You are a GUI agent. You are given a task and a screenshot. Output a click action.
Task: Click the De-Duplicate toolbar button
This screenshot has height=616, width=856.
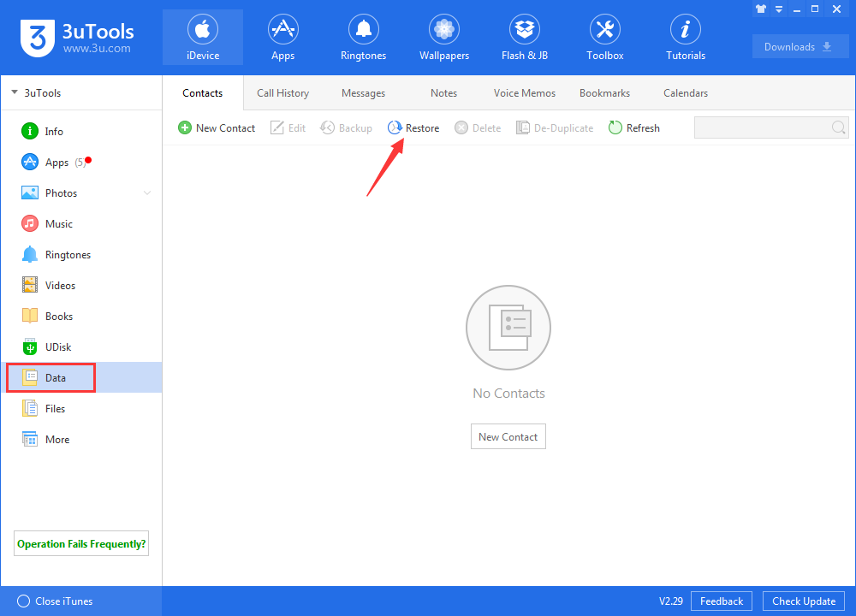pyautogui.click(x=555, y=127)
